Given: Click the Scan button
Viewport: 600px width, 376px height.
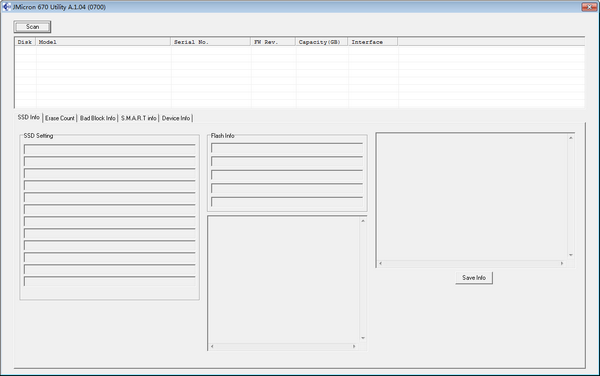Looking at the screenshot, I should (x=32, y=27).
